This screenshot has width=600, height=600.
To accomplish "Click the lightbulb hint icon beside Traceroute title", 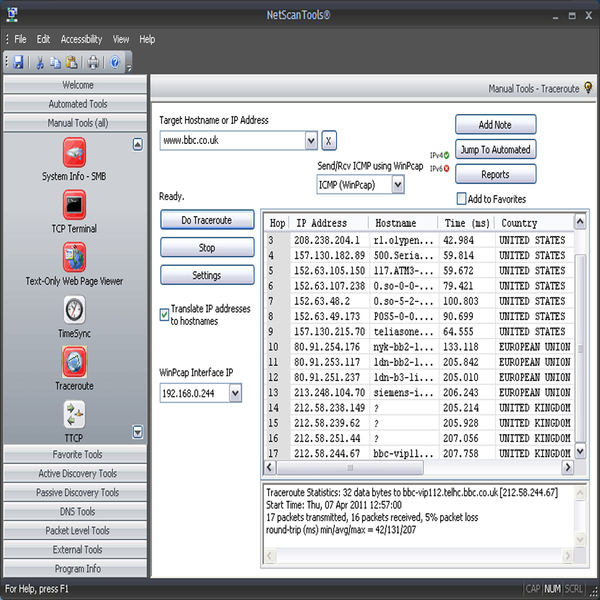I will pos(588,88).
